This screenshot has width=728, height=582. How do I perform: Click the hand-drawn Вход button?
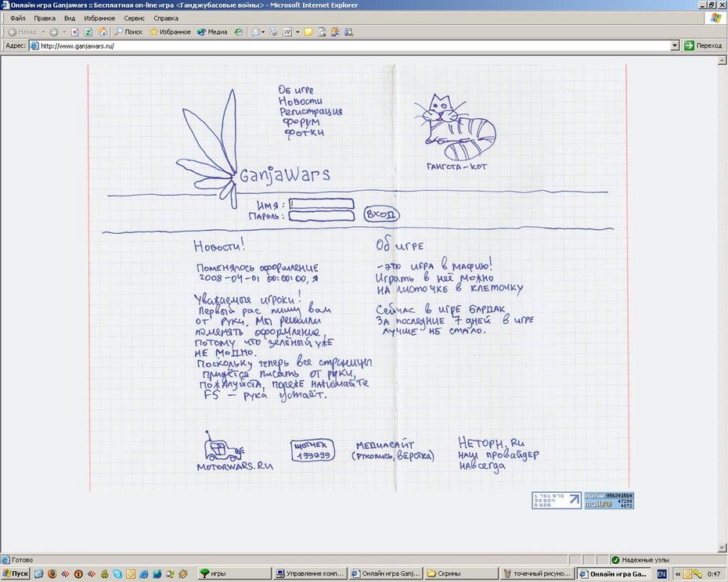point(381,214)
